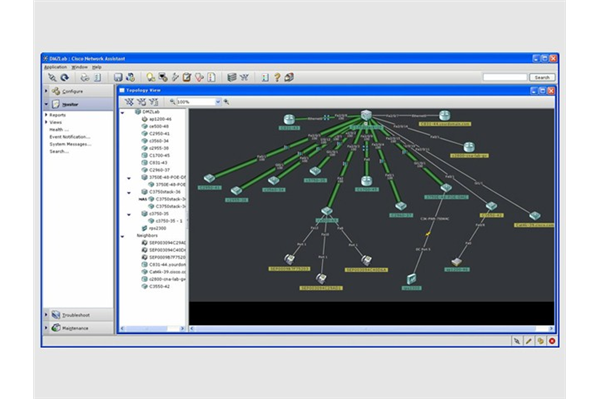Select C3550-42 in the Neighbors list
This screenshot has width=600, height=400.
pyautogui.click(x=159, y=286)
